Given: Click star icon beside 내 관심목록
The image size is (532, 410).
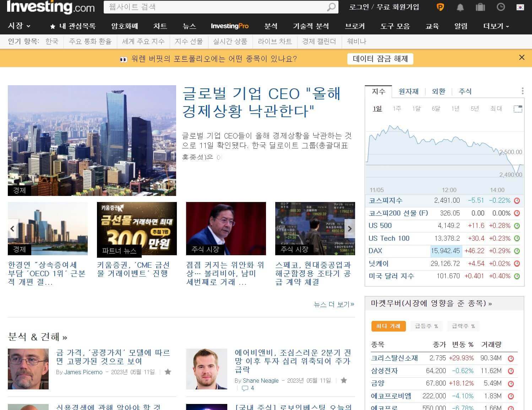Looking at the screenshot, I should pyautogui.click(x=53, y=26).
